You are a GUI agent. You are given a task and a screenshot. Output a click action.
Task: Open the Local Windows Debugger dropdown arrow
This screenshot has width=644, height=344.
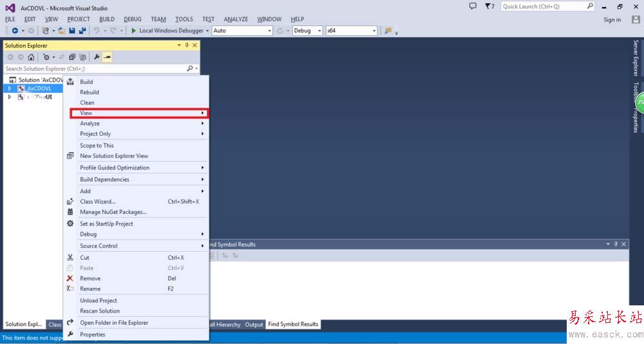[207, 31]
